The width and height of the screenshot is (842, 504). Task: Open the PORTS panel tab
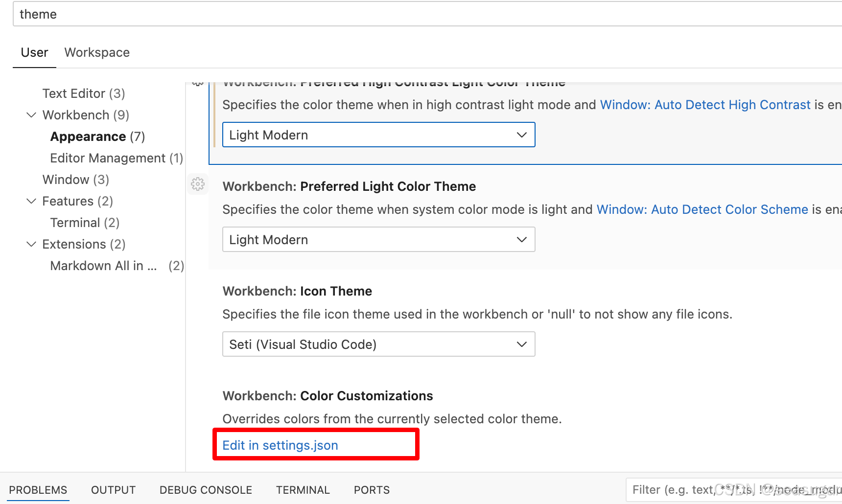tap(372, 490)
